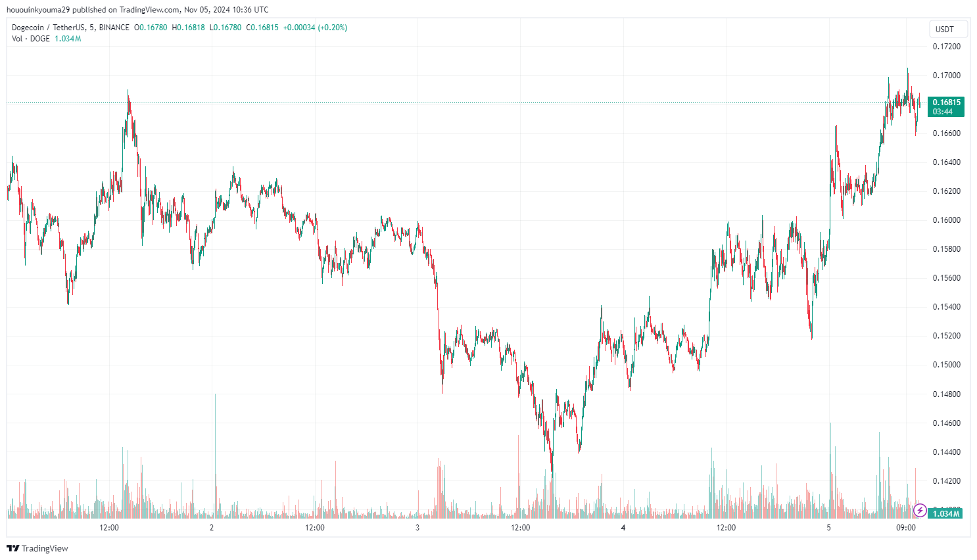Image resolution: width=977 pixels, height=560 pixels.
Task: Click the date label 2 on time axis
Action: [212, 528]
